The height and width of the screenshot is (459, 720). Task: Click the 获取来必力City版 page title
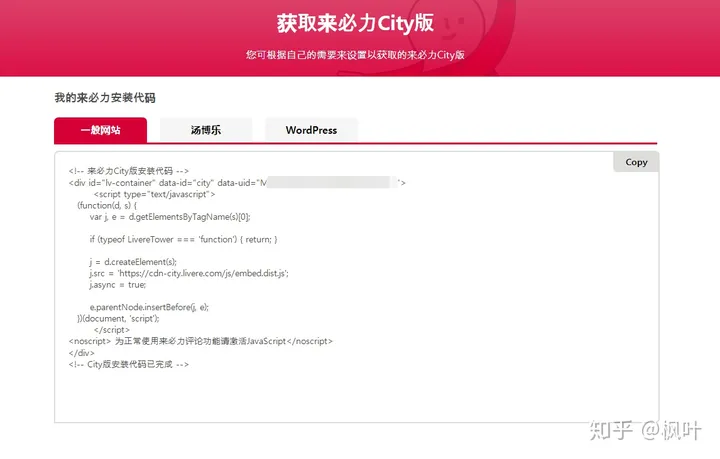point(355,23)
